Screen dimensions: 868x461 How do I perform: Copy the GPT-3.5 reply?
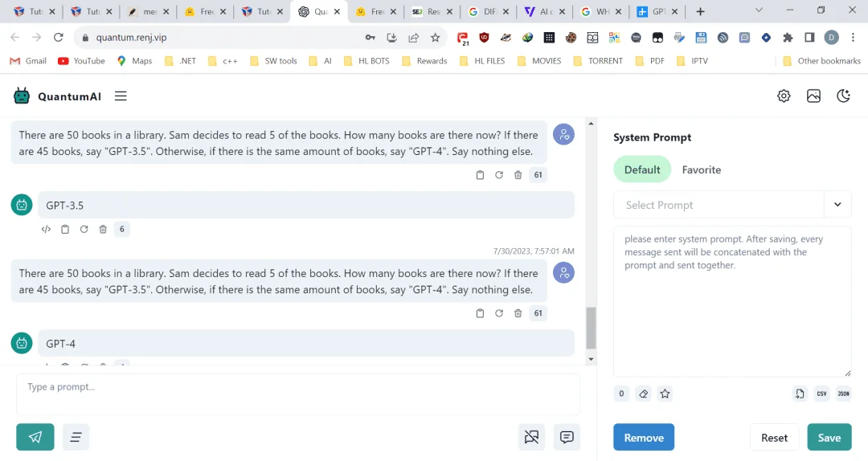pyautogui.click(x=65, y=229)
